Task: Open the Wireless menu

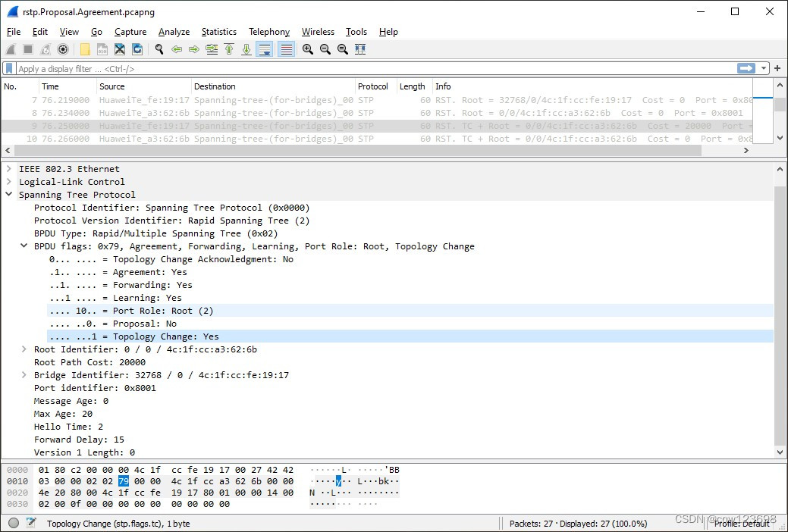Action: [318, 32]
